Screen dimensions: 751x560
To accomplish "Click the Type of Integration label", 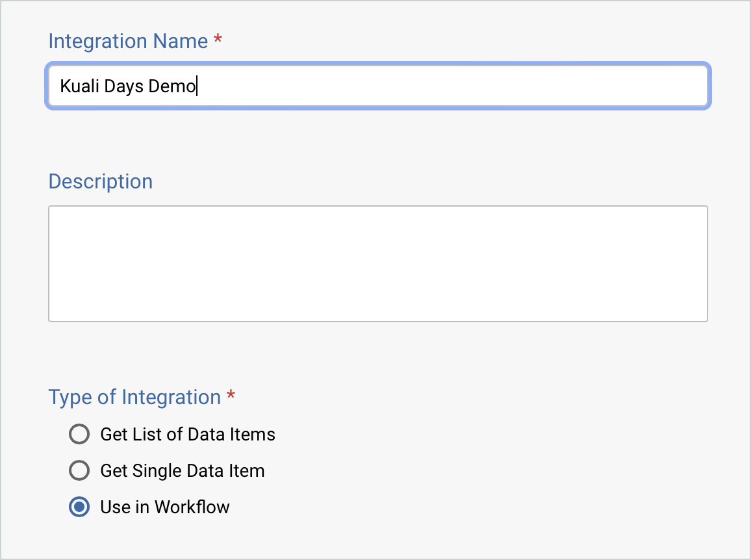I will (x=133, y=397).
